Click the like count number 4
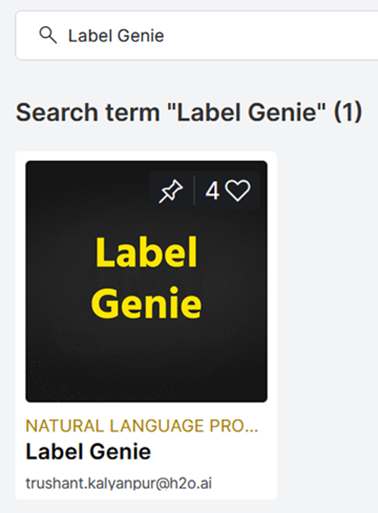The image size is (378, 513). pyautogui.click(x=212, y=191)
